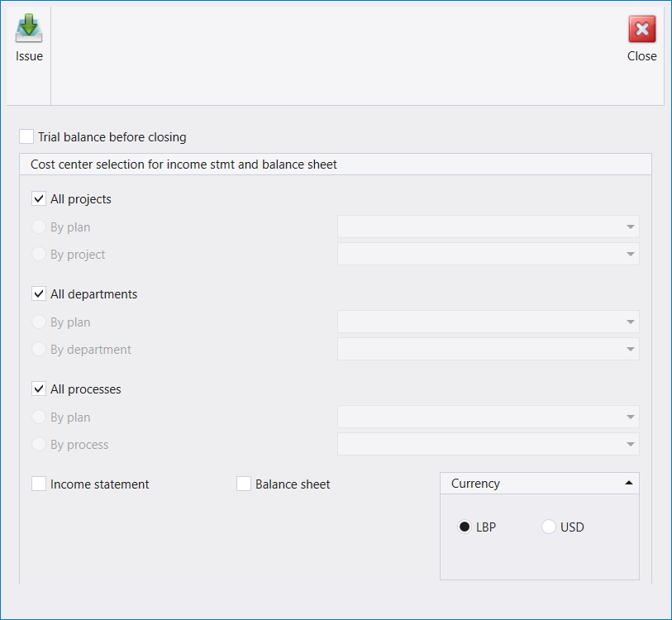Uncheck the All departments checkbox
The image size is (672, 620).
coord(39,293)
